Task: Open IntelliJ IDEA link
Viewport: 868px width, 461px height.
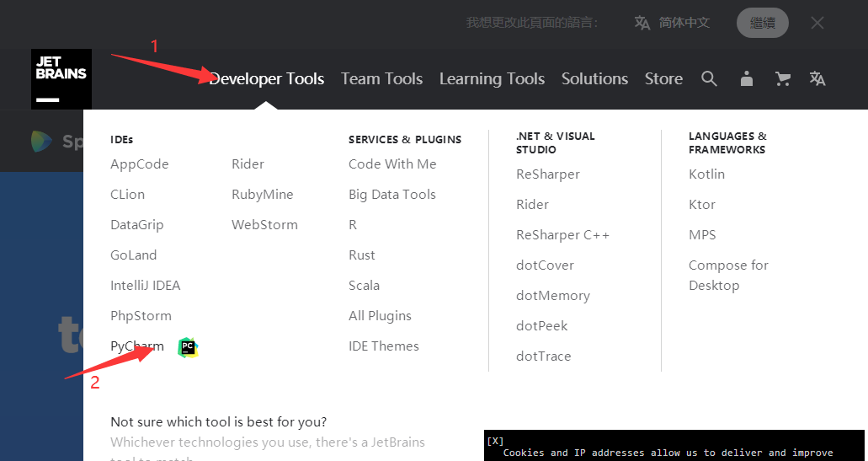Action: (146, 286)
